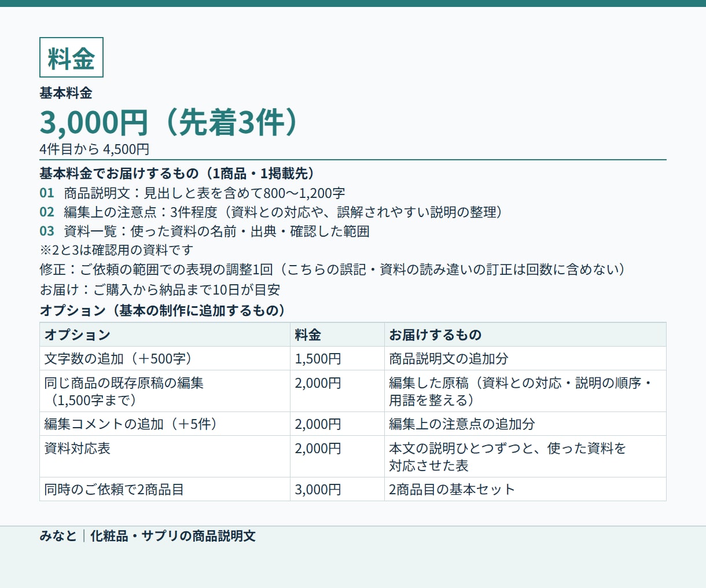
Task: Click the 商品説明文の追加分 cell
Action: point(525,358)
